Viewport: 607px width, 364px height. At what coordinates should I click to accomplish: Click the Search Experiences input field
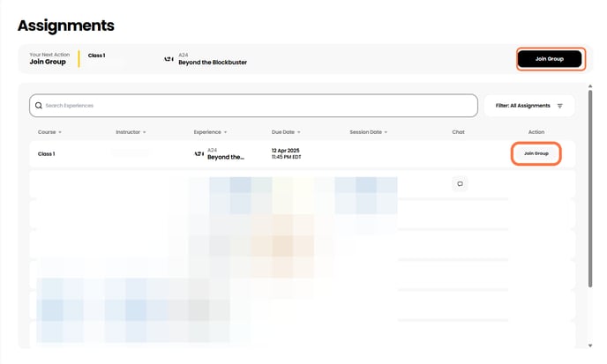pos(256,106)
